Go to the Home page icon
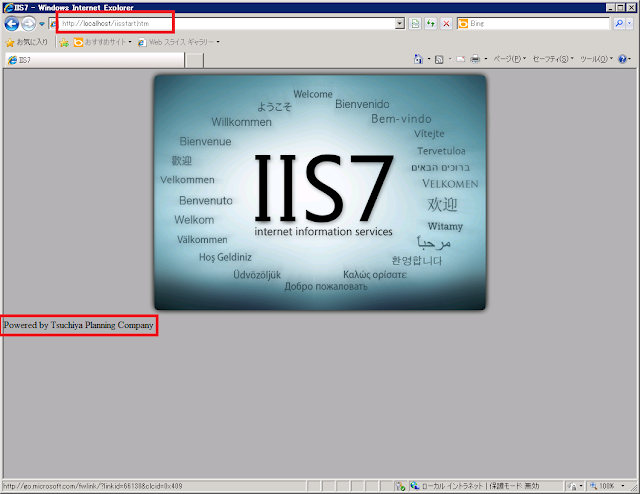Viewport: 640px width, 494px height. pyautogui.click(x=418, y=59)
